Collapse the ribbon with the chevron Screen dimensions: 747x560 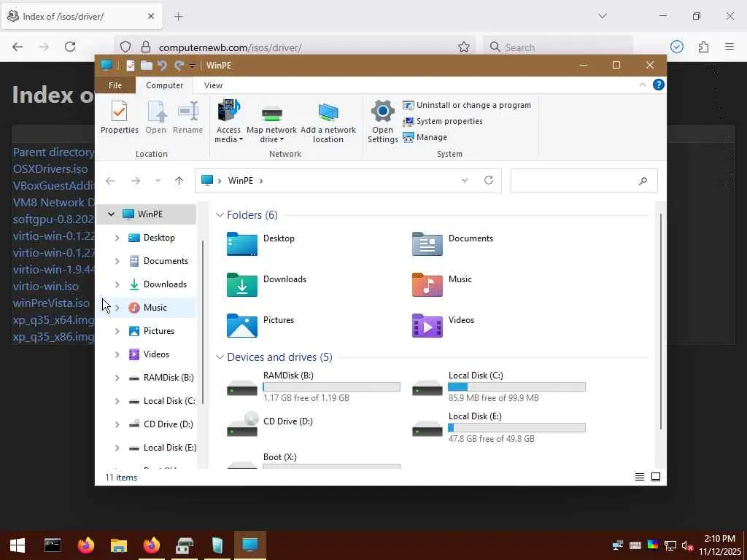click(x=642, y=85)
